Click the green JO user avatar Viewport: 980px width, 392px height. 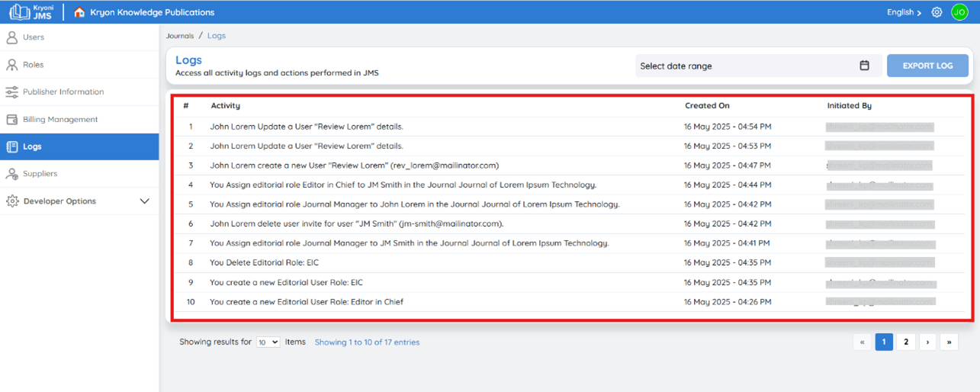coord(959,12)
